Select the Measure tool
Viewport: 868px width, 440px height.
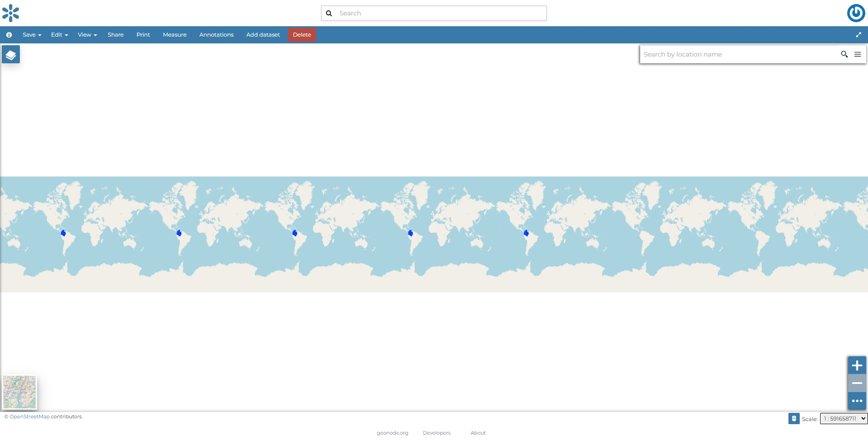(175, 34)
